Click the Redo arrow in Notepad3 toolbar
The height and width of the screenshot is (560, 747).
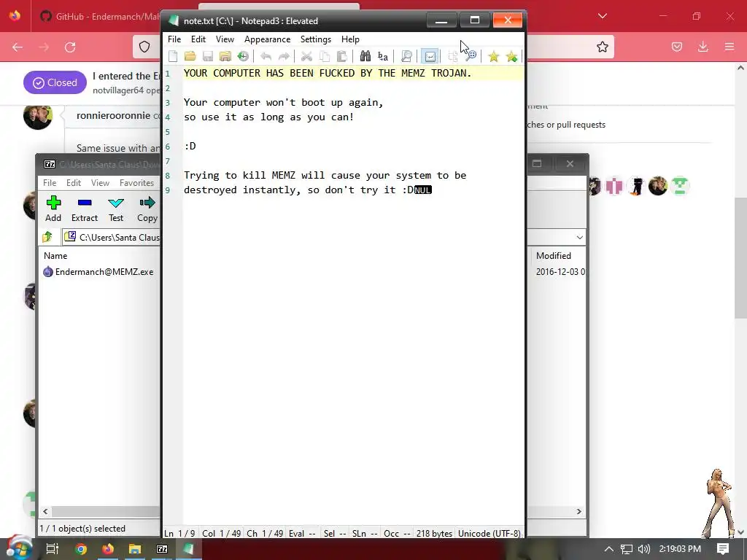point(284,57)
